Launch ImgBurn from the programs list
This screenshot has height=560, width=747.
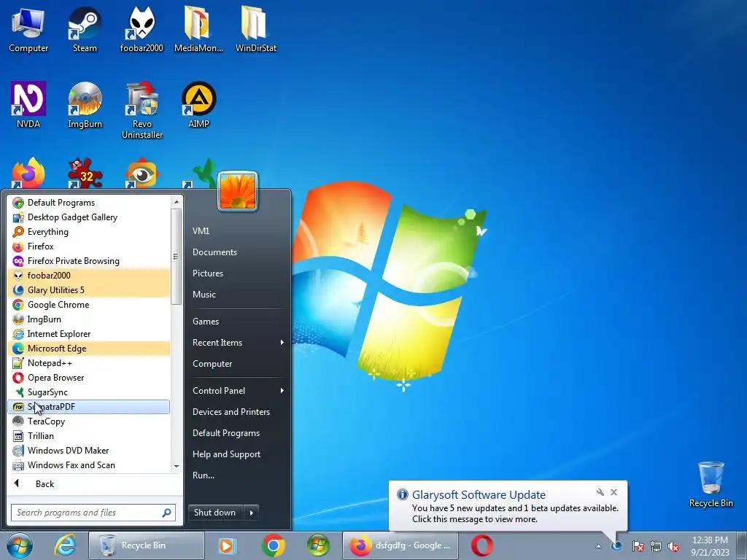pyautogui.click(x=88, y=319)
